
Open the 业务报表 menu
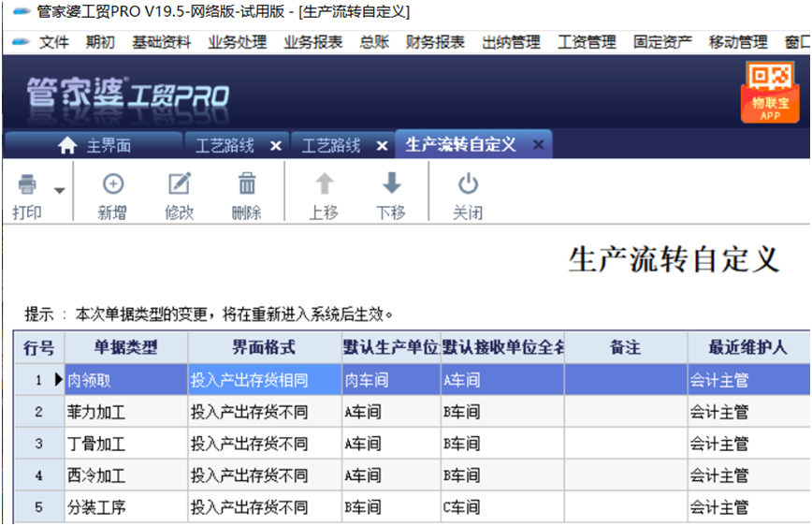pyautogui.click(x=313, y=42)
